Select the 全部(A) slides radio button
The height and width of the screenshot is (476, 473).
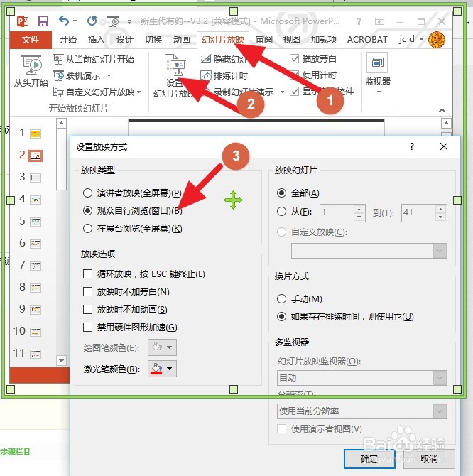(x=281, y=193)
